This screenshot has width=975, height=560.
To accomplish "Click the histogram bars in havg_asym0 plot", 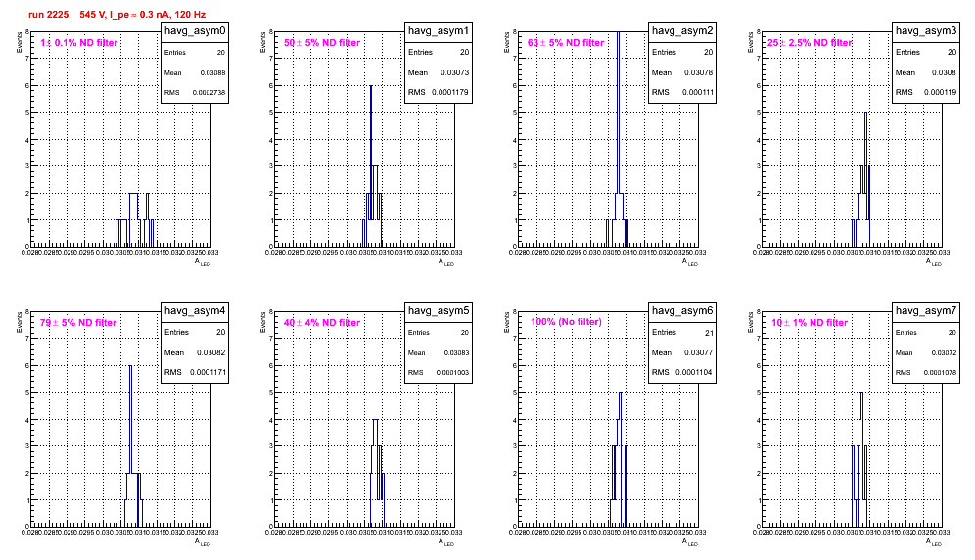I will click(x=134, y=219).
